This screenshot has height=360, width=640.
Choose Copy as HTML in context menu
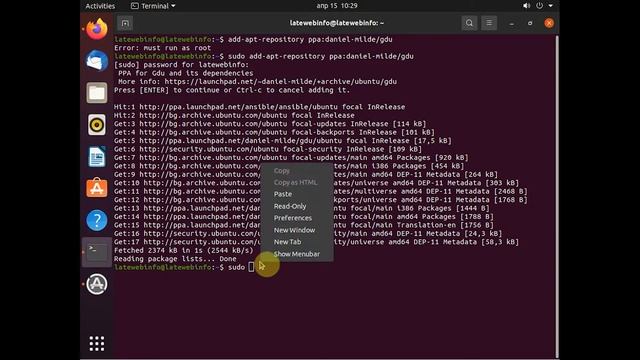pyautogui.click(x=297, y=182)
